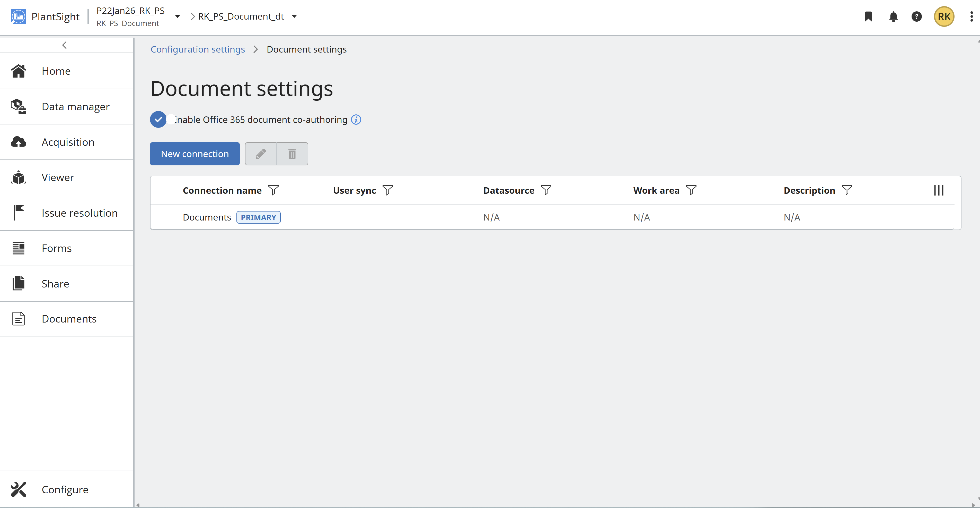Viewport: 980px width, 508px height.
Task: Go back to Configuration settings breadcrumb
Action: click(197, 49)
